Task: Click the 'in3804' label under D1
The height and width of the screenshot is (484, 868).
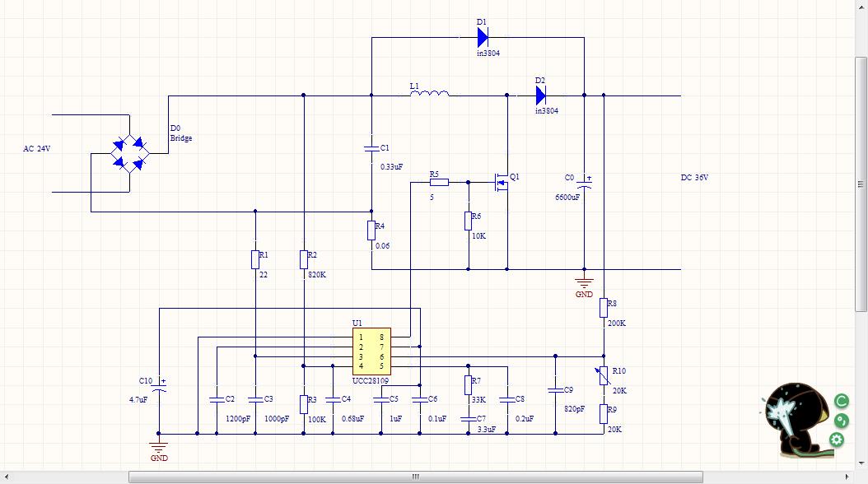Action: [489, 54]
